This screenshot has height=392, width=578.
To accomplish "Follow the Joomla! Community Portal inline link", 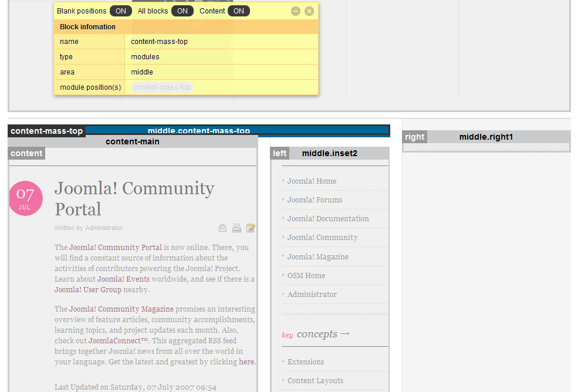I will (x=116, y=248).
